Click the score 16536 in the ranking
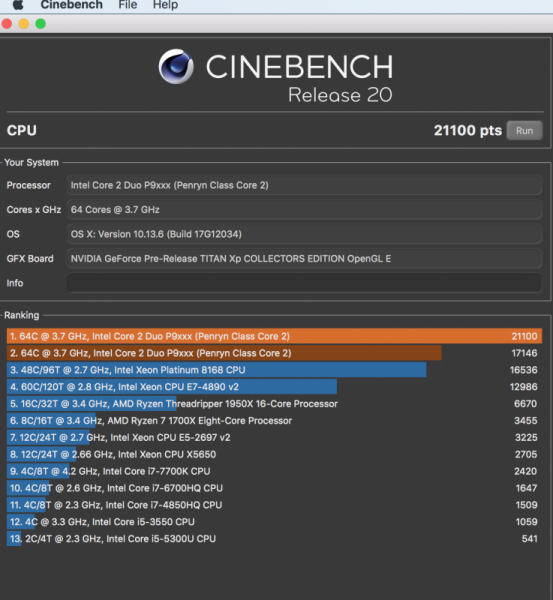 523,370
